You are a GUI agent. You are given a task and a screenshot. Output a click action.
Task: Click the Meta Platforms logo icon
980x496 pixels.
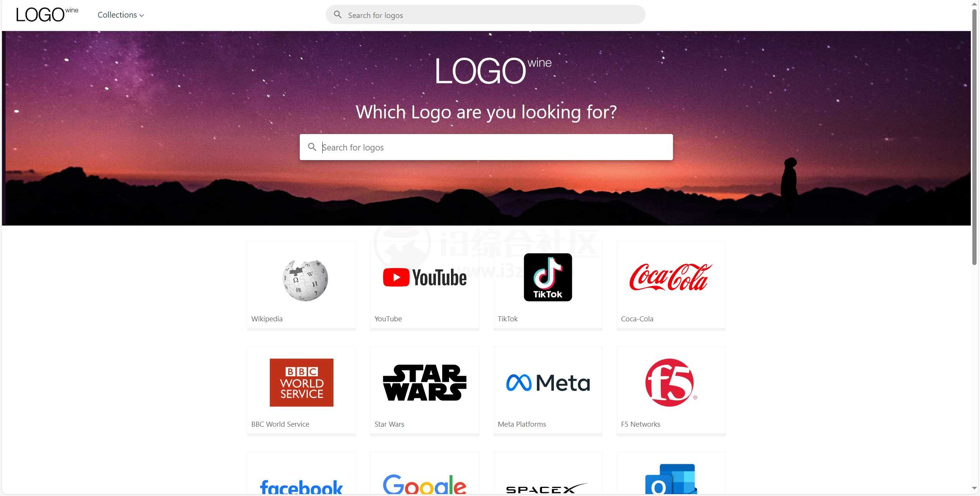[547, 382]
